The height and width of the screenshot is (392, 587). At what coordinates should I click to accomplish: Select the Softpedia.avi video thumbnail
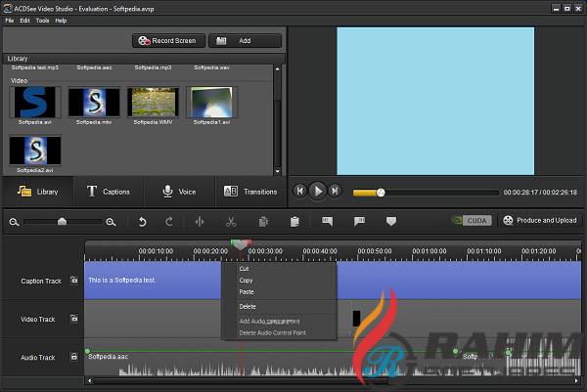[x=35, y=102]
